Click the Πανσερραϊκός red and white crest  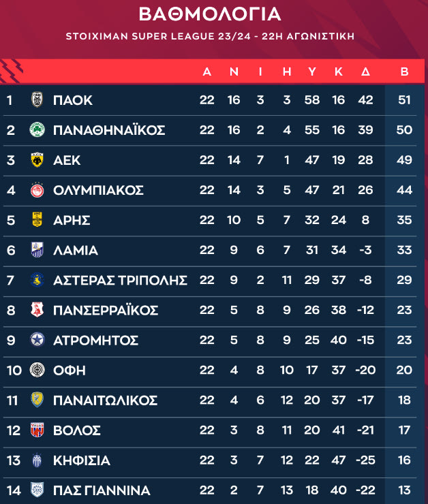point(37,310)
